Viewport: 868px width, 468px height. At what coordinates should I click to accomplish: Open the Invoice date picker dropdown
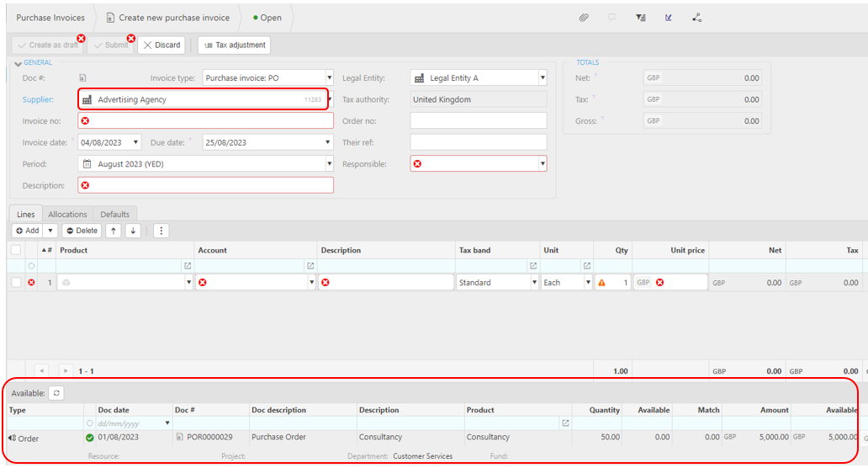click(x=135, y=142)
